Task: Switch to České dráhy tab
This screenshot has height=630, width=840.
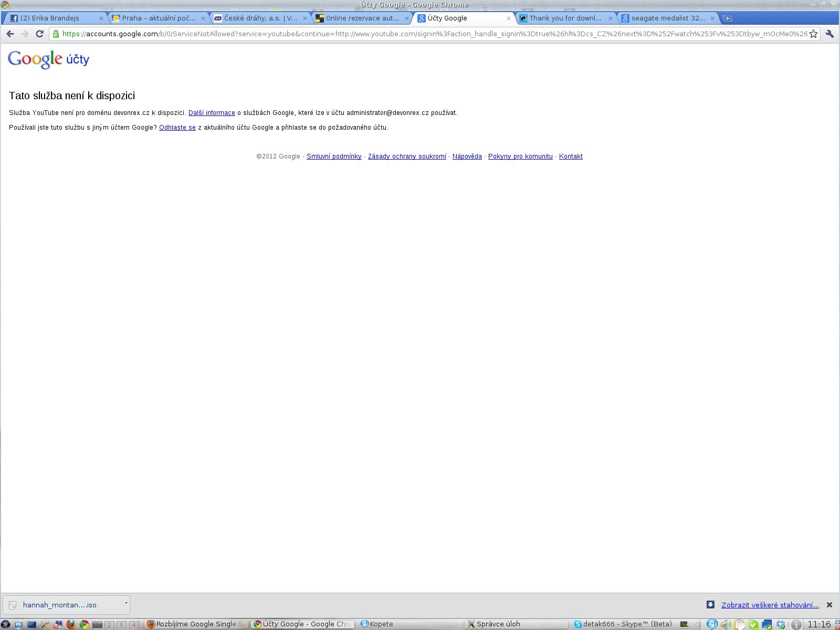Action: 260,18
